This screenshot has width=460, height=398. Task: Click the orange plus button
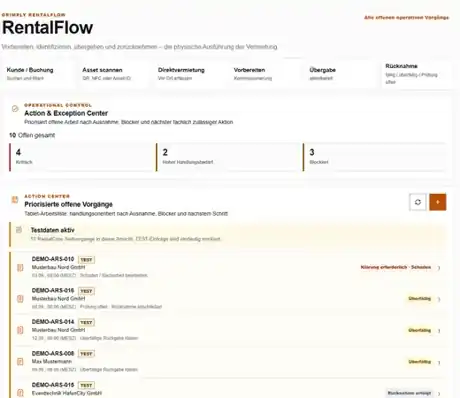438,202
